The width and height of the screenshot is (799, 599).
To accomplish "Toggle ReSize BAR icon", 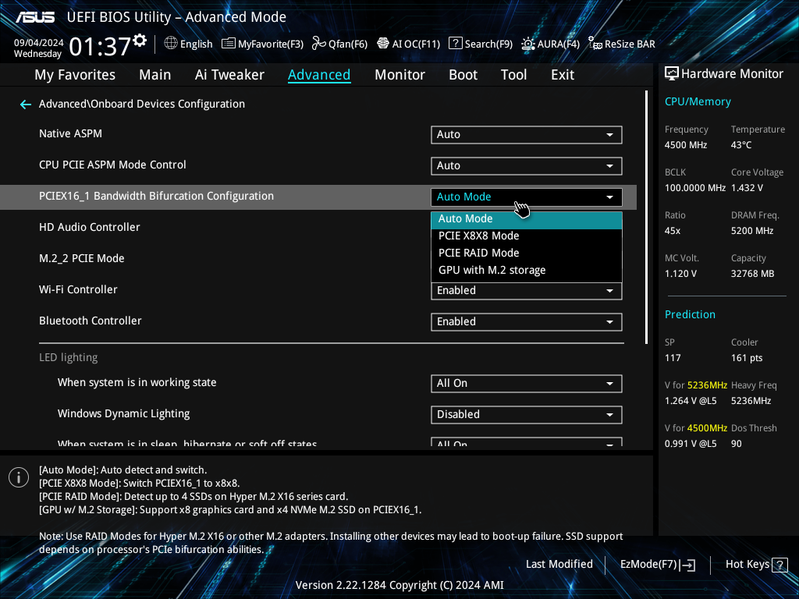I will point(595,43).
